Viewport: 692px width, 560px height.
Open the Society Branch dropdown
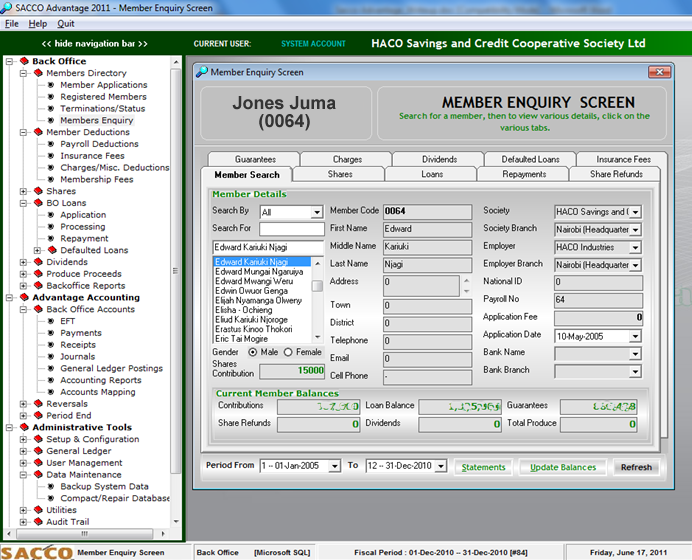[635, 230]
